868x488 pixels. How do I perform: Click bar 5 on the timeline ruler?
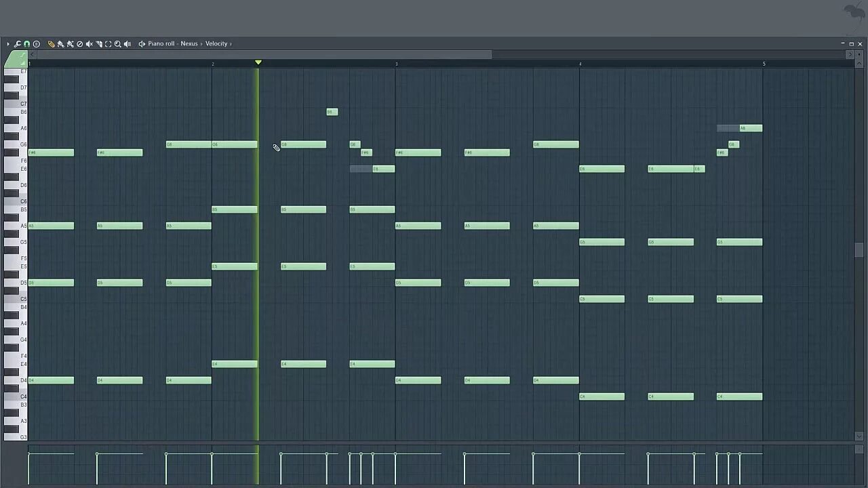tap(764, 64)
